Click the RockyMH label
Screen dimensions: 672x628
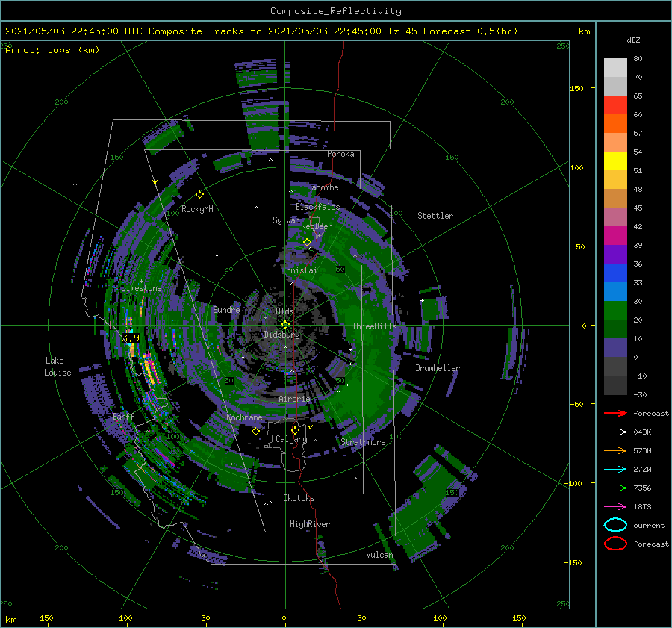197,209
